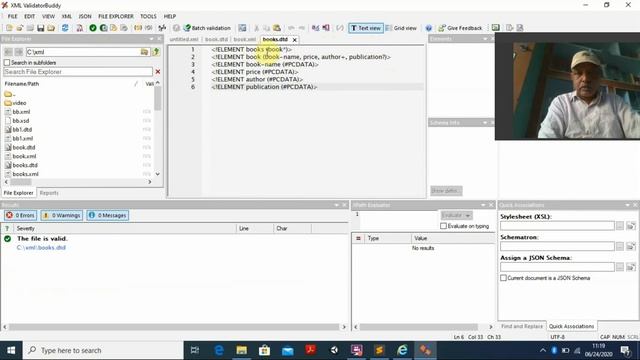Toggle Search in subfolders checkbox
640x360 pixels.
point(7,62)
